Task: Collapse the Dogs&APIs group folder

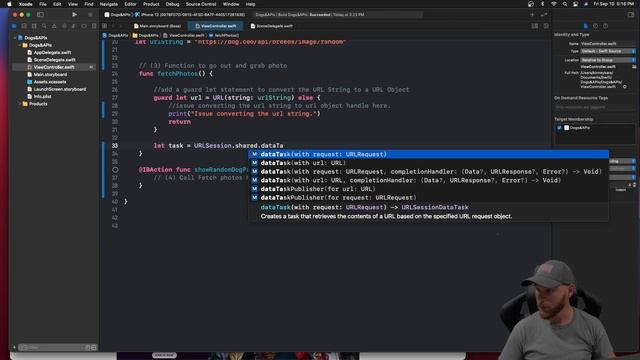Action: [x=20, y=45]
